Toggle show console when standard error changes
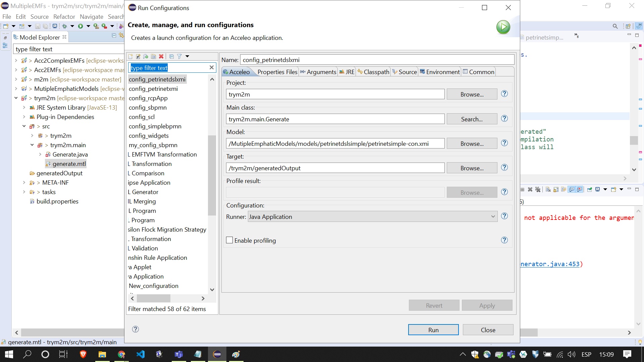The image size is (644, 362). 579,189
